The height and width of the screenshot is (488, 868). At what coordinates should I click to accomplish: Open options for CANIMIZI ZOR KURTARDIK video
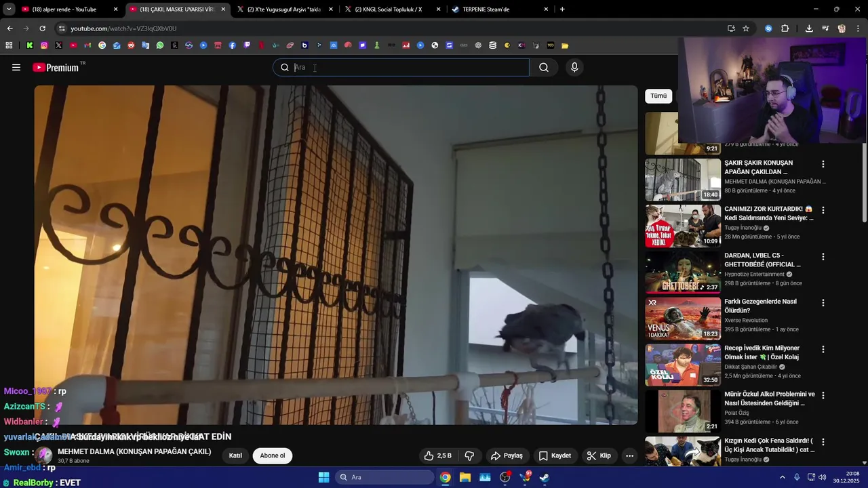coord(823,210)
